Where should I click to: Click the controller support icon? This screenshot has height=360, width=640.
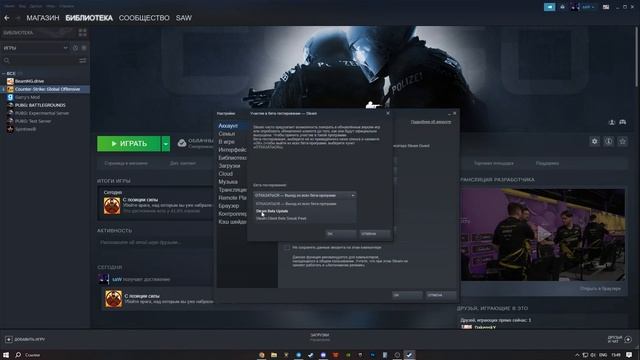pos(622,122)
